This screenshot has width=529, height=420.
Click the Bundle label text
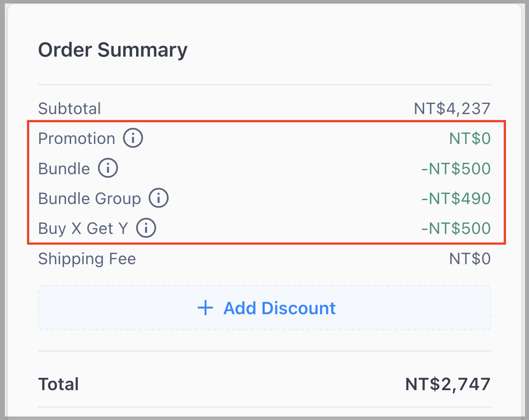coord(64,169)
